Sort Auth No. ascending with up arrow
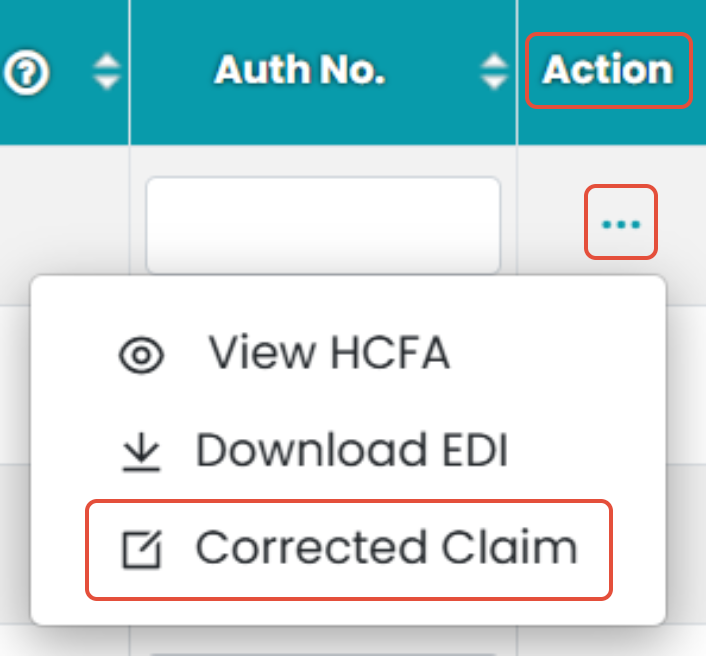This screenshot has width=706, height=656. coord(493,62)
